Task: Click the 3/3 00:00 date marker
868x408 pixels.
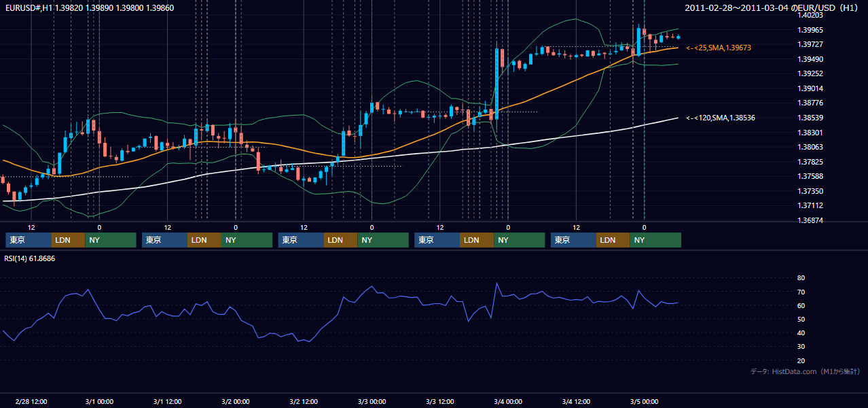Action: tap(372, 401)
